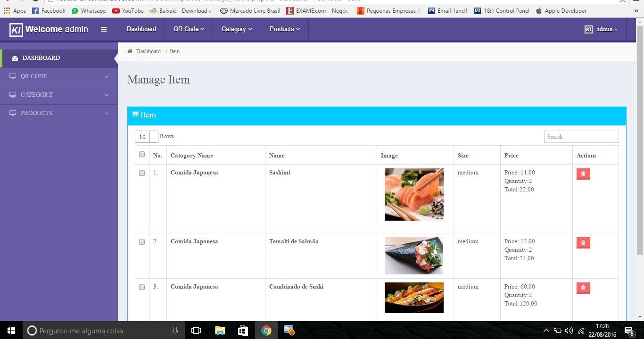Click the Search input field

click(581, 137)
